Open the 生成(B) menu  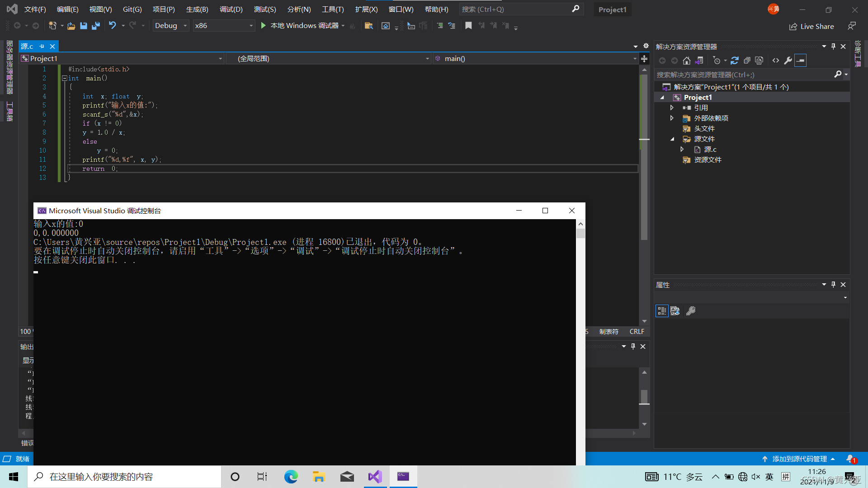coord(197,9)
